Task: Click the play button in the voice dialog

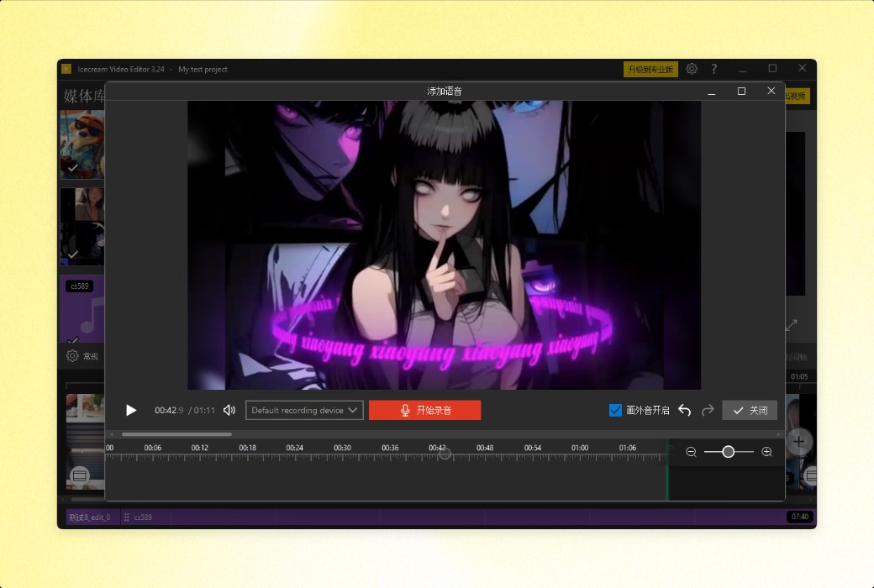Action: click(131, 410)
